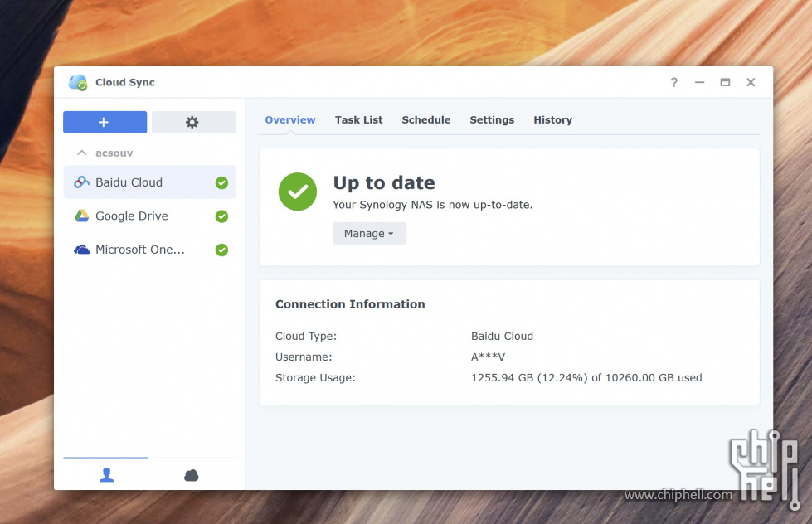Open the History tab
812x524 pixels.
[x=553, y=119]
